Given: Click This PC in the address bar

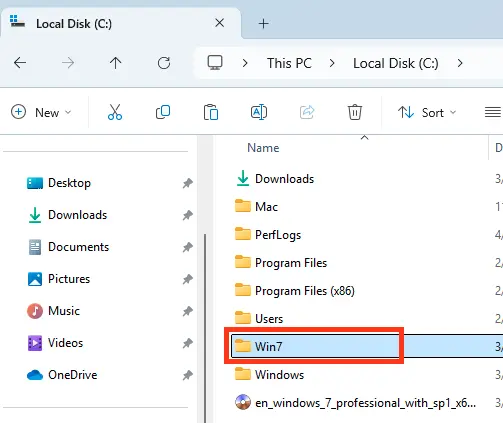Looking at the screenshot, I should point(289,63).
